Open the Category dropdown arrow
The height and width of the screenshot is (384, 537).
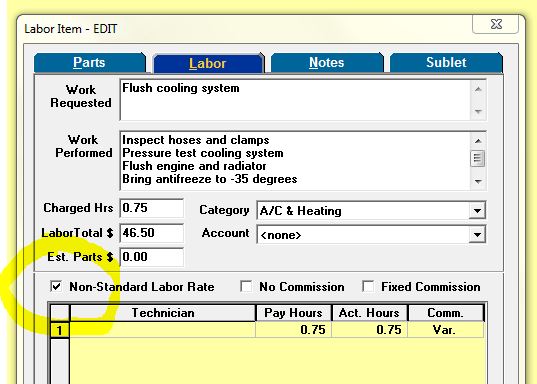(477, 211)
